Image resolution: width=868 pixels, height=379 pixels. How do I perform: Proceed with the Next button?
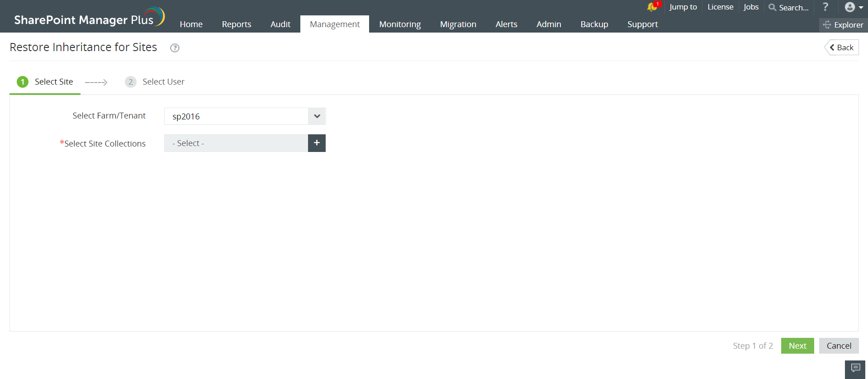(x=797, y=346)
